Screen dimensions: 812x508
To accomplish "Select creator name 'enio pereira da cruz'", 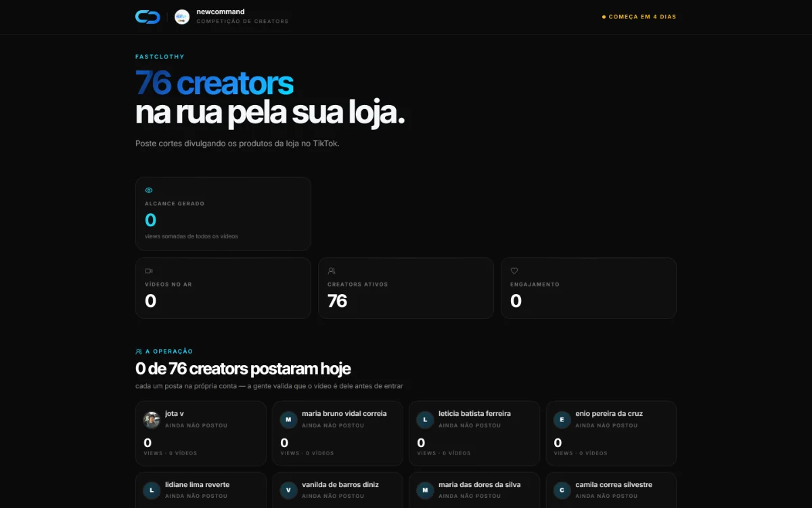I will (x=609, y=413).
